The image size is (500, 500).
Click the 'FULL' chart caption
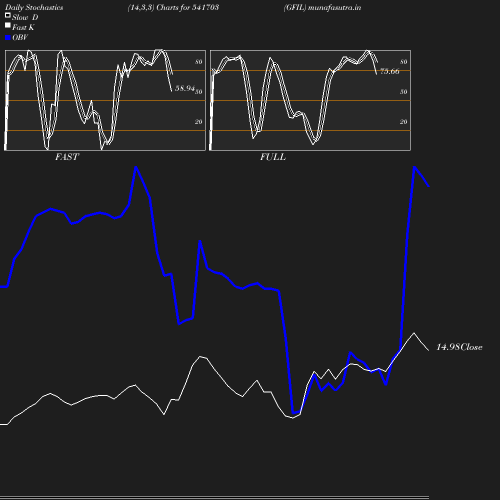273,157
